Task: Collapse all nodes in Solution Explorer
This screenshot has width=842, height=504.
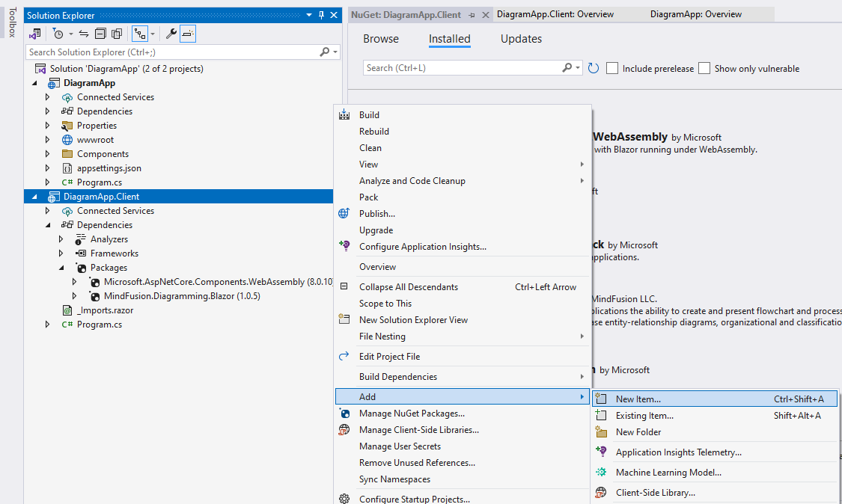Action: [x=100, y=34]
